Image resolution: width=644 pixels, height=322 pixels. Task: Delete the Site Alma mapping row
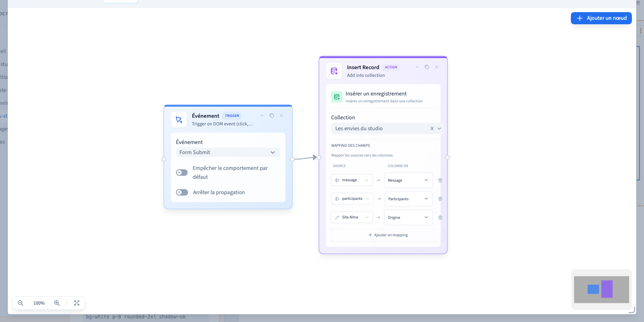click(440, 218)
